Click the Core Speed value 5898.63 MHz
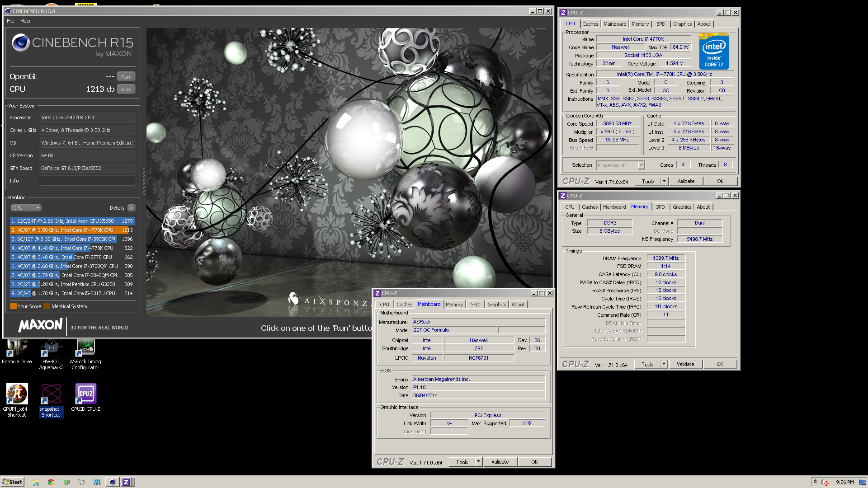 617,123
